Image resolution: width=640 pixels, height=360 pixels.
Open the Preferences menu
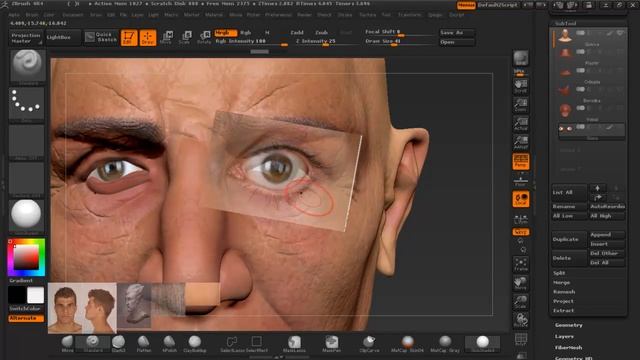(x=279, y=15)
